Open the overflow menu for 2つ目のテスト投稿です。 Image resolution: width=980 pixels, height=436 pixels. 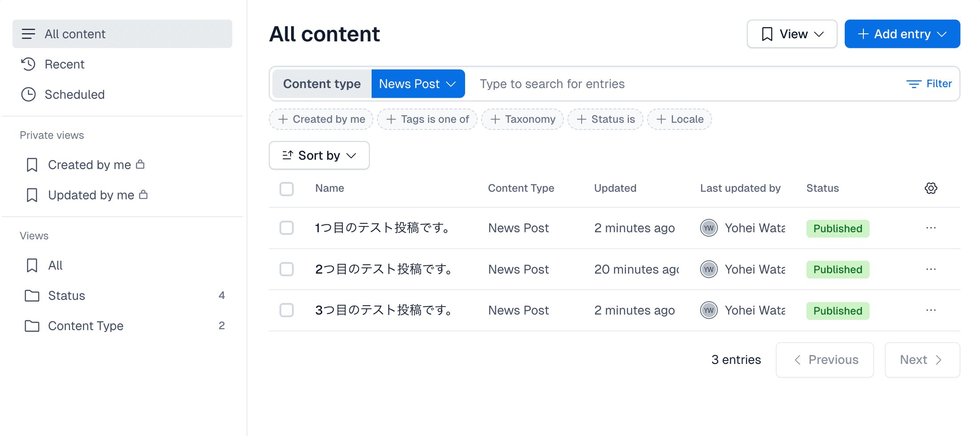[931, 269]
